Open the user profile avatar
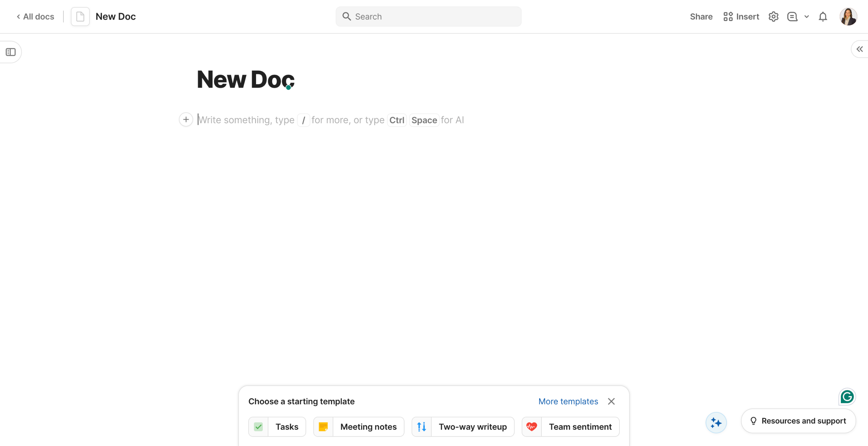The image size is (868, 446). coord(848,17)
